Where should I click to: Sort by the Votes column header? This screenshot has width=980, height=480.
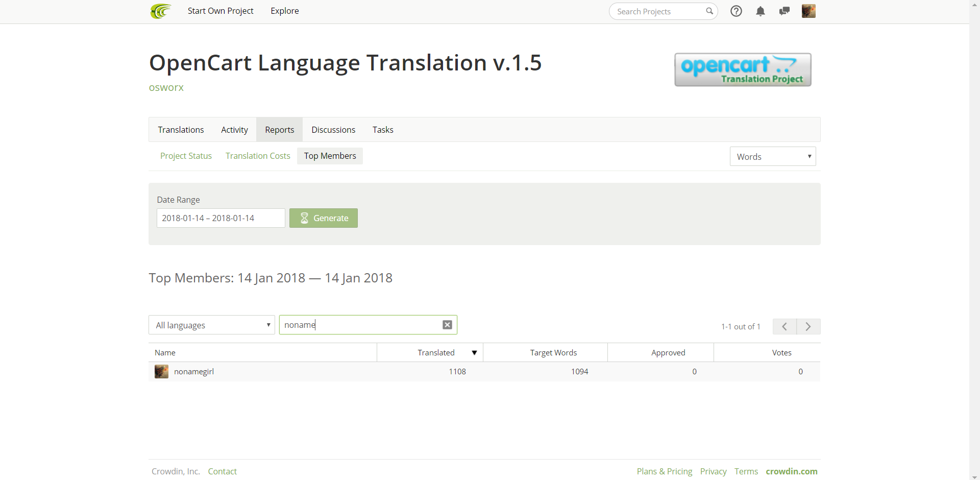[x=767, y=352]
